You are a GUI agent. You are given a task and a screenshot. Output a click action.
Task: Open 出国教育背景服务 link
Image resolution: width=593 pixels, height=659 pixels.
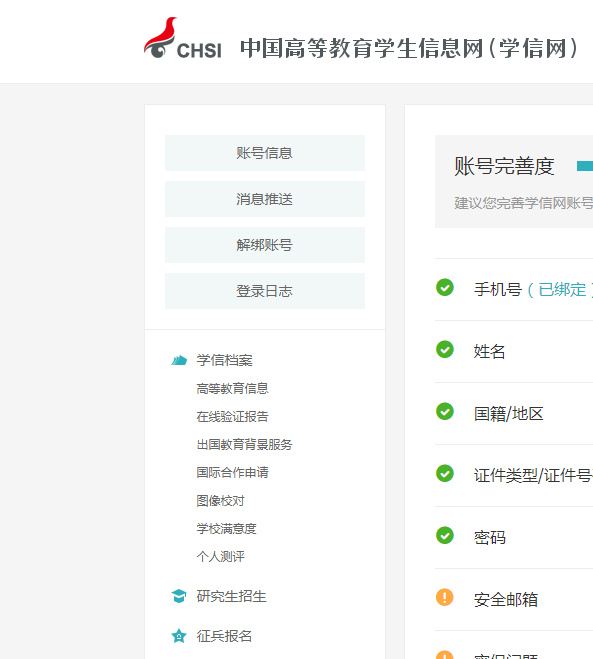click(x=244, y=445)
